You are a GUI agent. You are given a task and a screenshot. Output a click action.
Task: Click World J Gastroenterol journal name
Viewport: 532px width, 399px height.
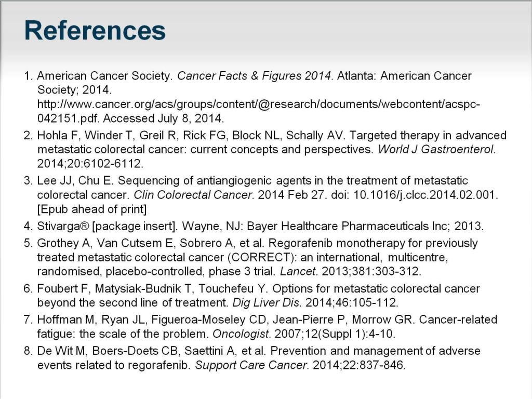[x=436, y=149]
